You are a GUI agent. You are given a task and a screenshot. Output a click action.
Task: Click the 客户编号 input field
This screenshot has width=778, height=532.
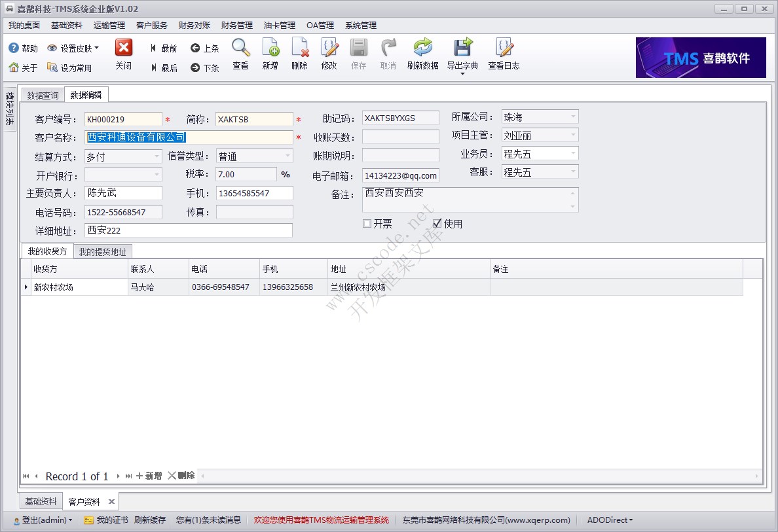123,120
